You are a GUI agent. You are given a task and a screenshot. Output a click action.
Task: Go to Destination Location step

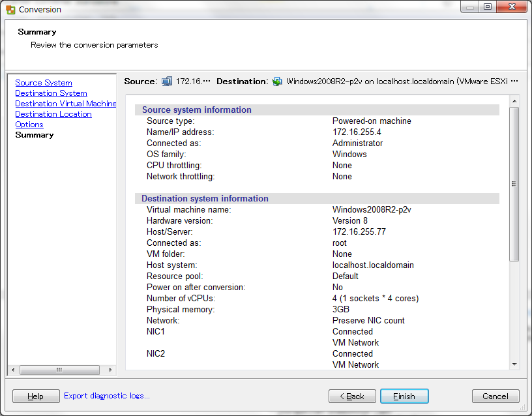click(x=53, y=114)
